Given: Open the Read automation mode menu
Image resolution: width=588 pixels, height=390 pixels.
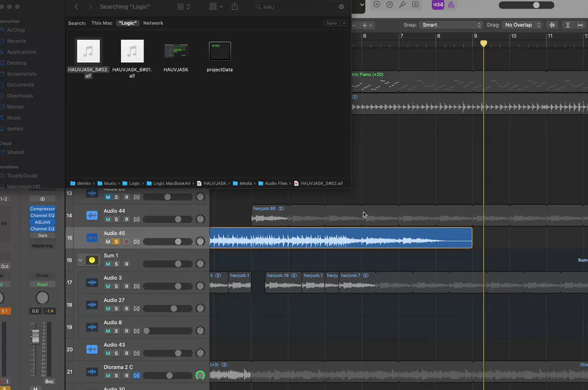Looking at the screenshot, I should (42, 284).
